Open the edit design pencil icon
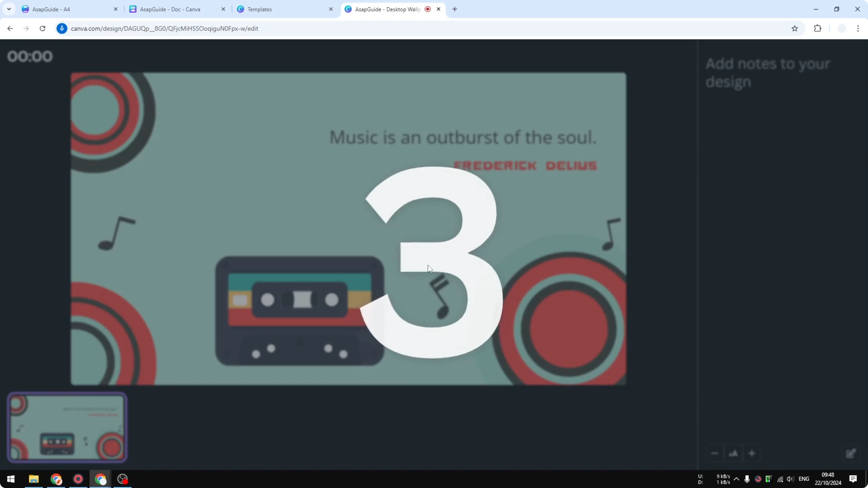The image size is (868, 488). (x=850, y=453)
